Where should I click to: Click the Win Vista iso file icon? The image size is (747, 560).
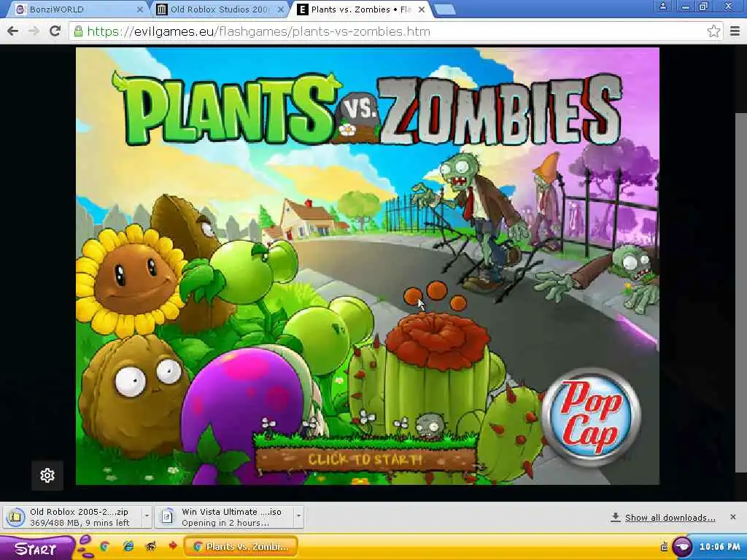tap(167, 517)
